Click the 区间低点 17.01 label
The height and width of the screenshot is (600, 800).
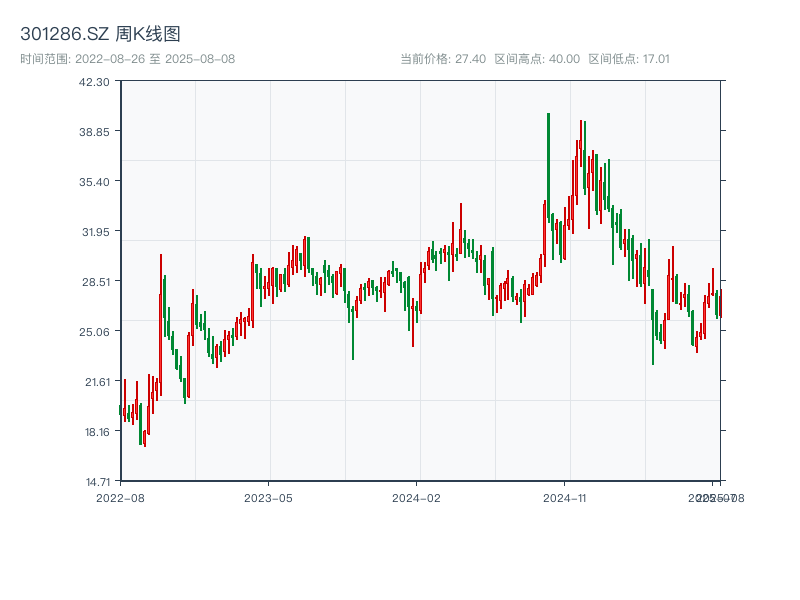(x=629, y=59)
